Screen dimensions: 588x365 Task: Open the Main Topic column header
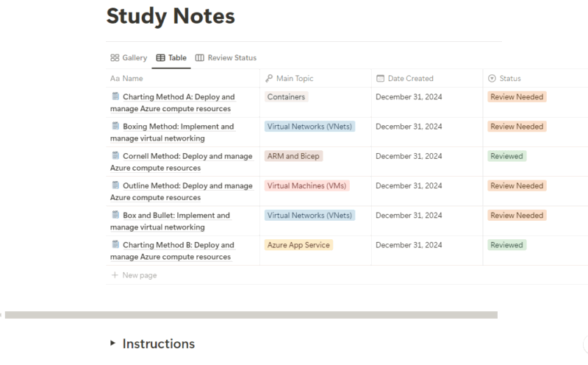[315, 79]
